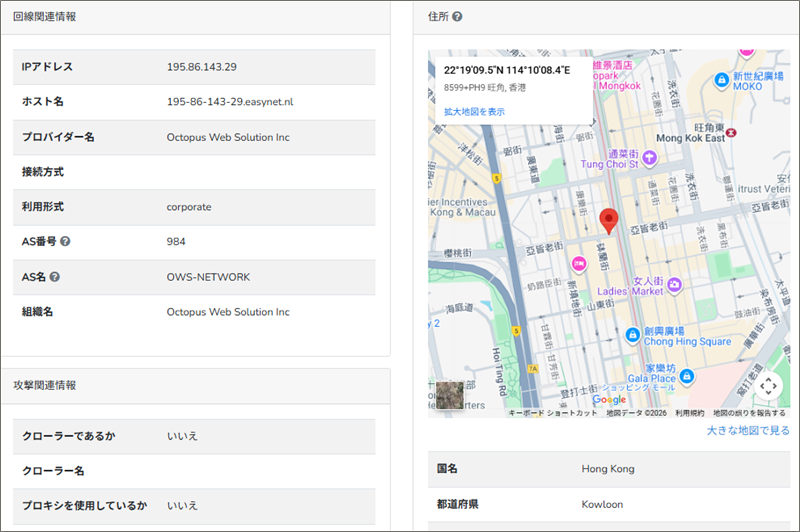
Task: Open キーボード ショートカット on the map
Action: [x=552, y=413]
